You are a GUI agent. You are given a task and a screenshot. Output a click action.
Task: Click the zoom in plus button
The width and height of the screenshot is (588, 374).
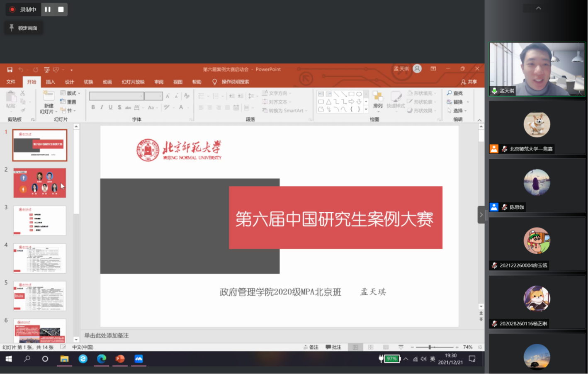pos(457,347)
